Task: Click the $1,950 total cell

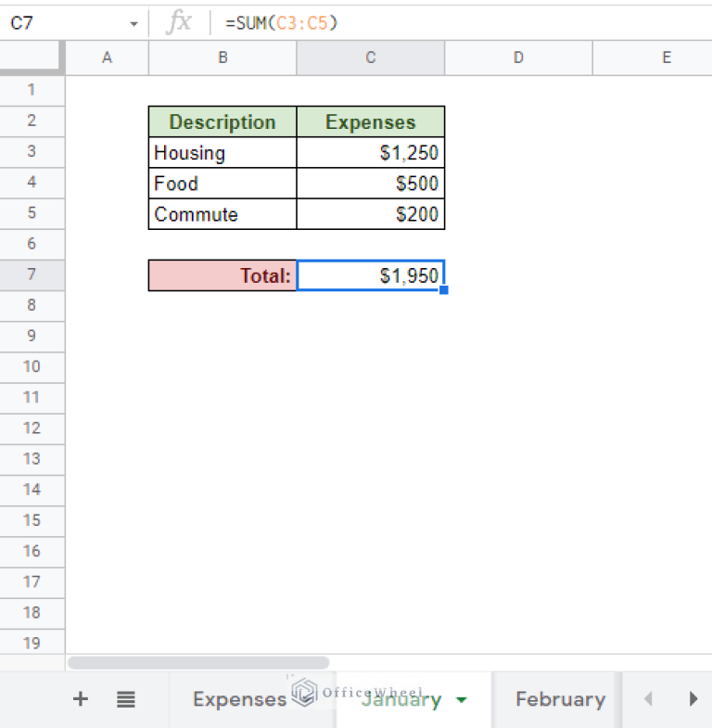Action: [x=371, y=275]
